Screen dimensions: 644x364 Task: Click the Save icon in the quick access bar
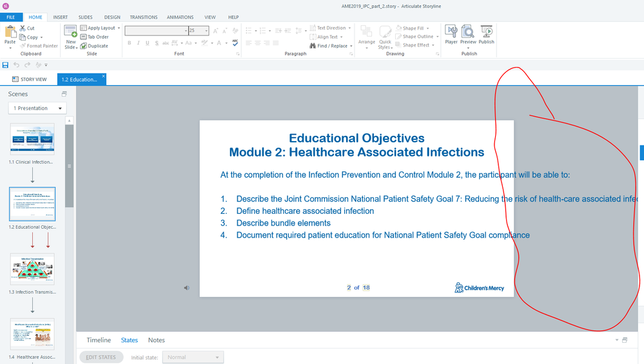click(6, 65)
